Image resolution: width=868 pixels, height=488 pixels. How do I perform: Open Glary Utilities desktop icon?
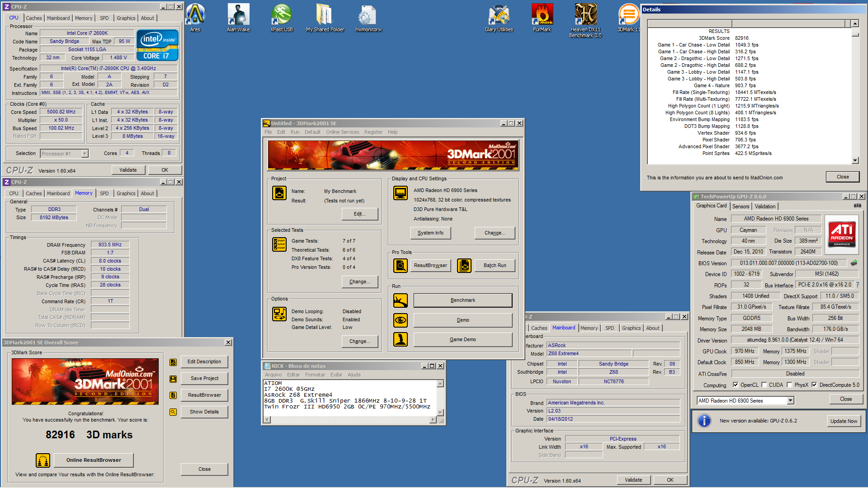499,18
